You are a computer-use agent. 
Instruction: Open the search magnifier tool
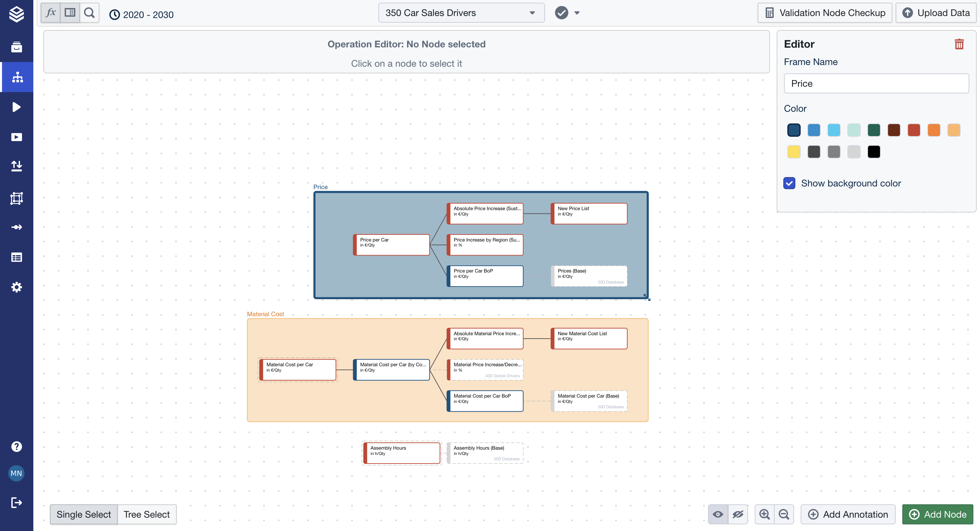[89, 13]
